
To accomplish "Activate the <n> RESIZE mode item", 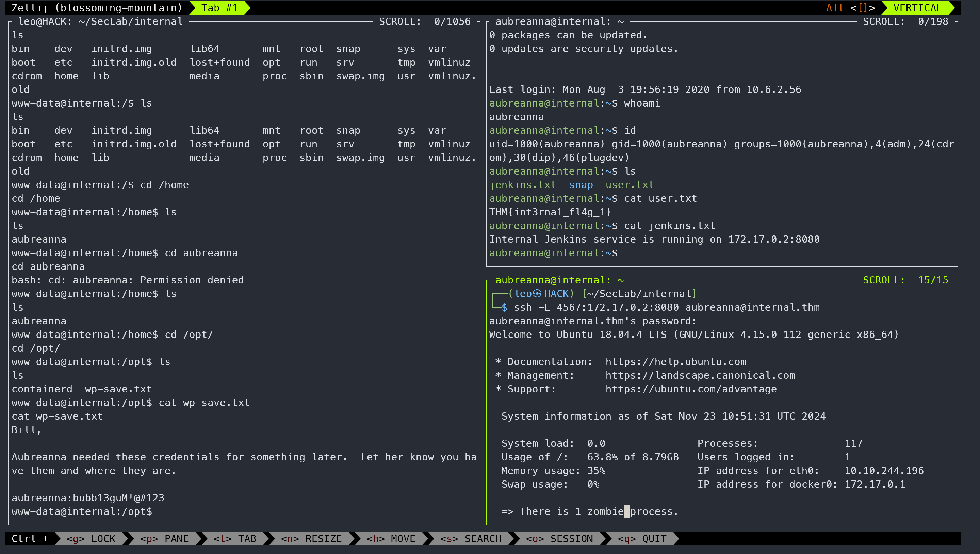I will pos(311,539).
